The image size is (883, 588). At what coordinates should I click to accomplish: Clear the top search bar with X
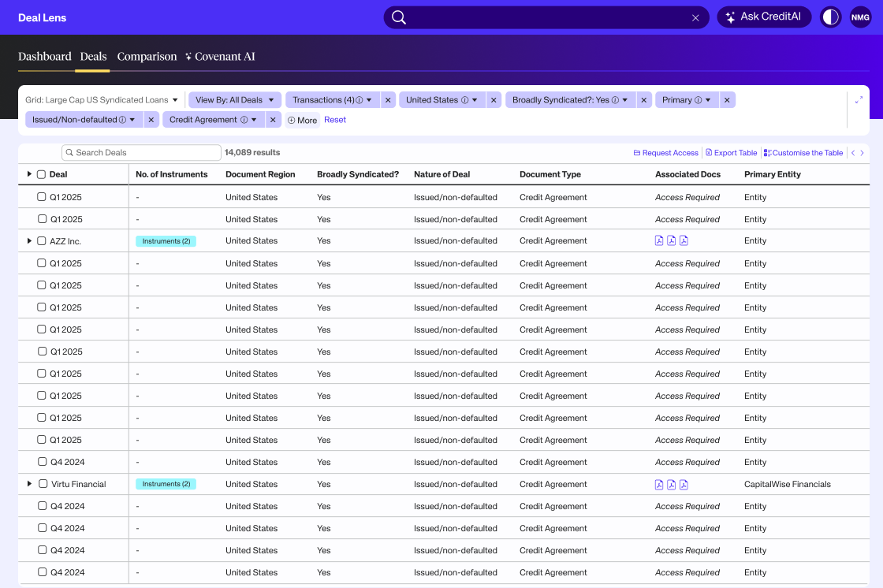pos(695,17)
